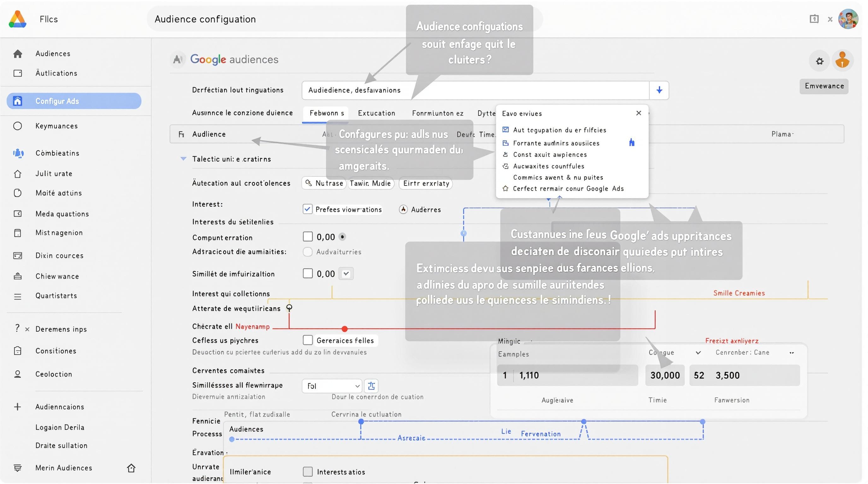Click the Atterate de wequtiirieans marker pin
This screenshot has height=484, width=868.
[289, 307]
